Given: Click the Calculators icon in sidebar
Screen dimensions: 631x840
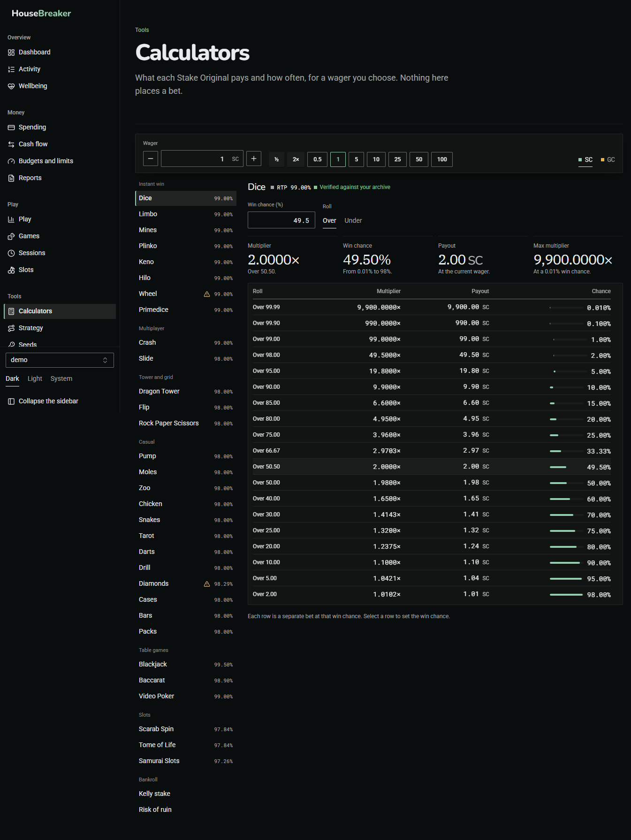Looking at the screenshot, I should 11,311.
